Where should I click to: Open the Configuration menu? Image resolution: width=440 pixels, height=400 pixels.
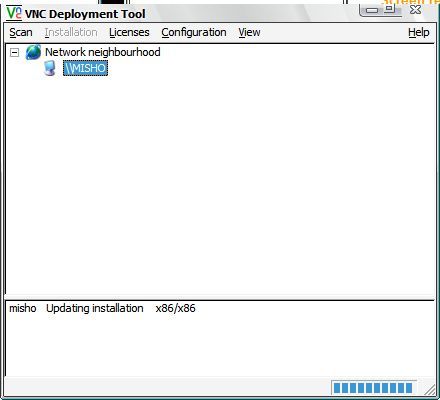pos(194,32)
